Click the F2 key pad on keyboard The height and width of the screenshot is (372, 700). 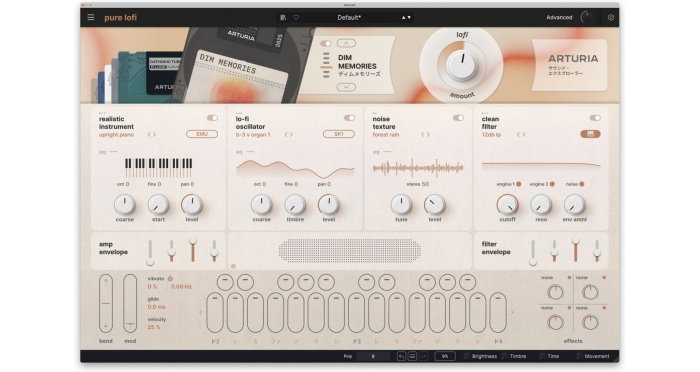[x=215, y=313]
